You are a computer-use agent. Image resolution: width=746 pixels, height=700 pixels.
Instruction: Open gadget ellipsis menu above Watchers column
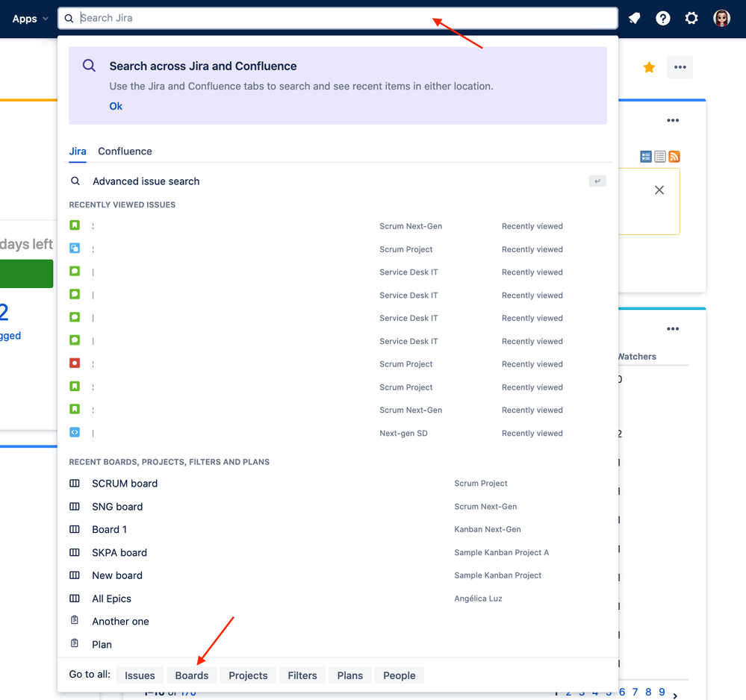[673, 328]
